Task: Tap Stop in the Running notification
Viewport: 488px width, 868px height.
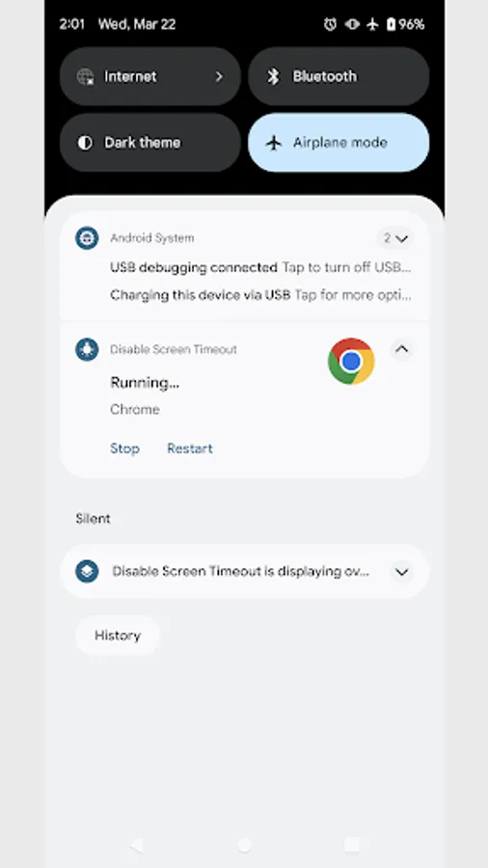Action: [124, 448]
